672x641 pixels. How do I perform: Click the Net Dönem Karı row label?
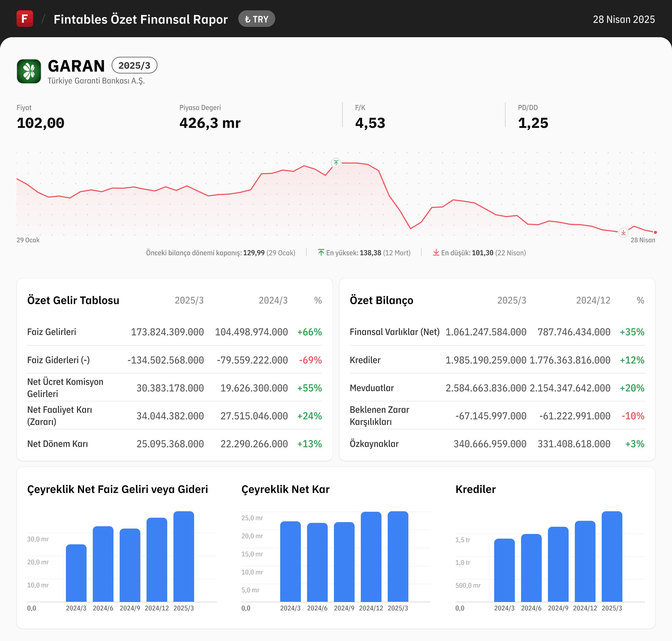pyautogui.click(x=57, y=444)
